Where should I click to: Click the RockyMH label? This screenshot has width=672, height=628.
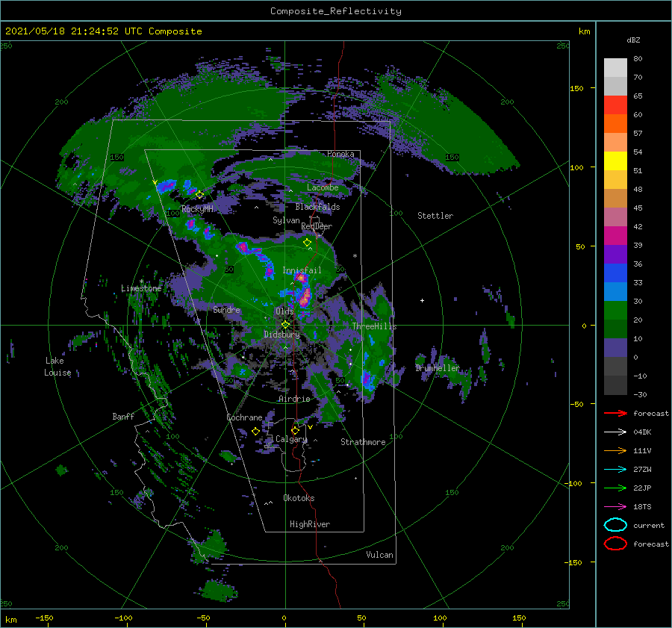pos(198,209)
